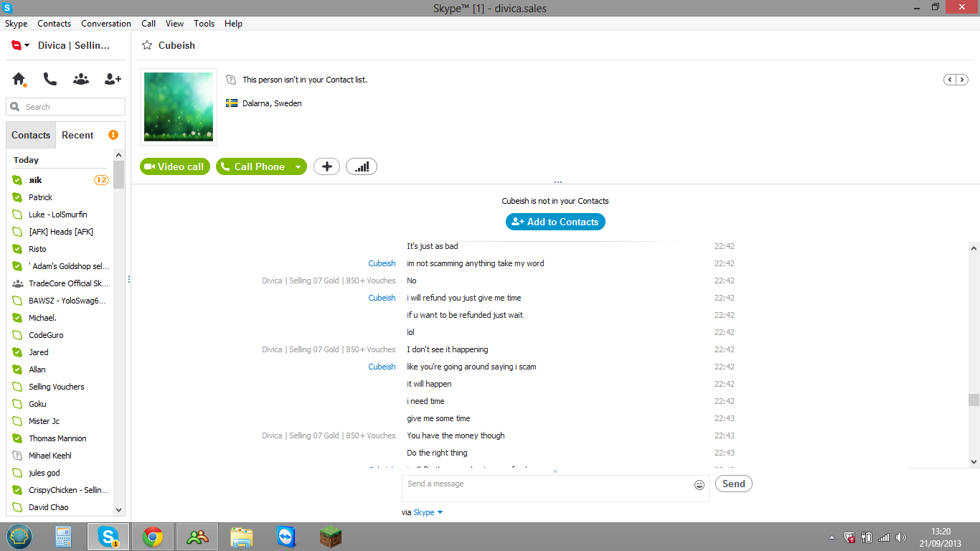Image resolution: width=980 pixels, height=551 pixels.
Task: Star Cubeish as a favorite
Action: (147, 45)
